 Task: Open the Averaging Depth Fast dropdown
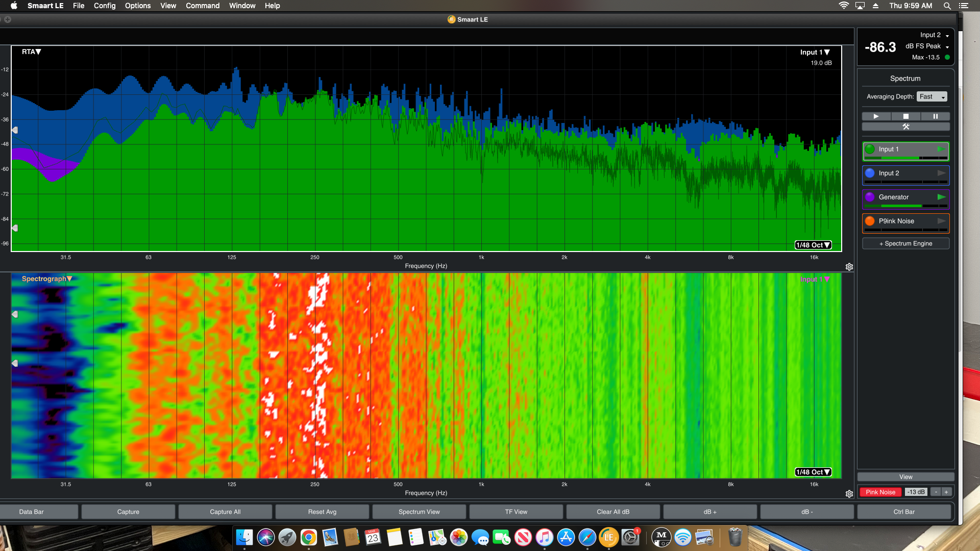click(932, 97)
